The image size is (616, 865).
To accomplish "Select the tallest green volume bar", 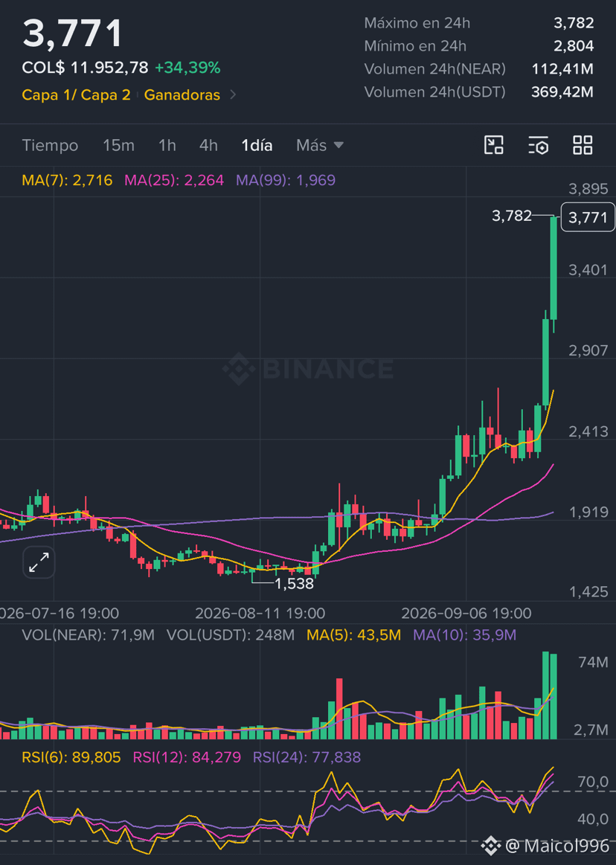I will pyautogui.click(x=546, y=695).
